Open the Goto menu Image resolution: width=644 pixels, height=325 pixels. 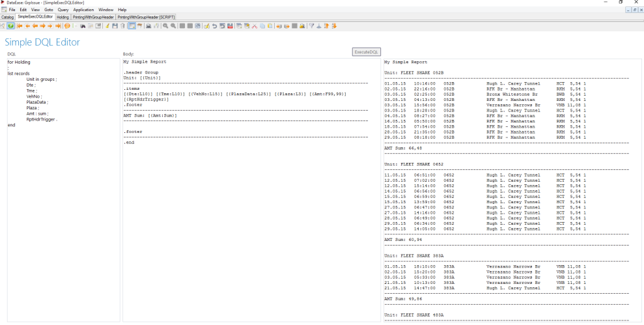tap(49, 10)
